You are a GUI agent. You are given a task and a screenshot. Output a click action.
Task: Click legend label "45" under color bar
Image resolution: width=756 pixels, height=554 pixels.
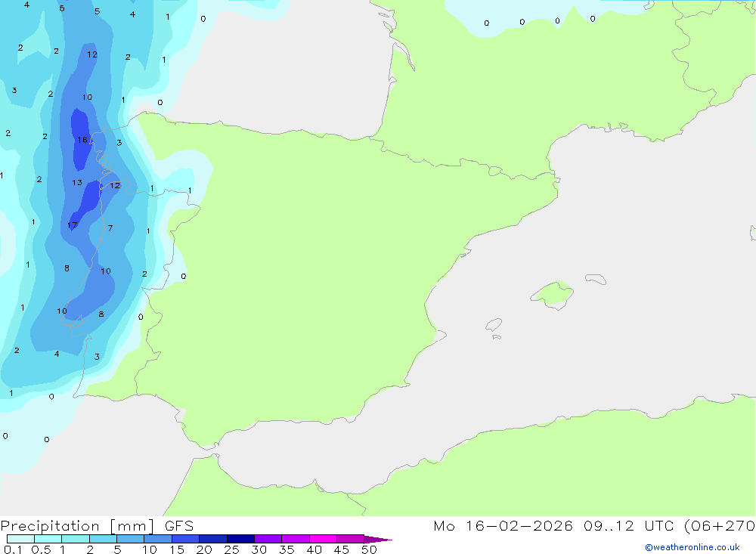click(342, 549)
